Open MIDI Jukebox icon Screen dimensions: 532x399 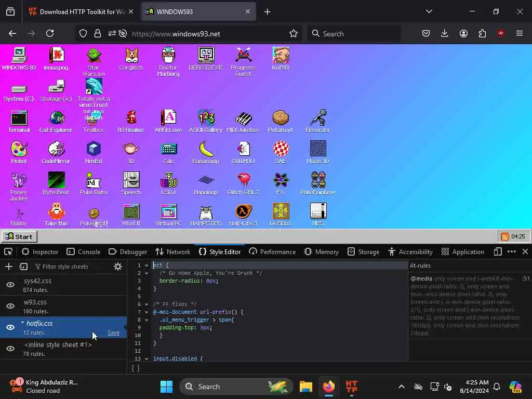coord(243,121)
